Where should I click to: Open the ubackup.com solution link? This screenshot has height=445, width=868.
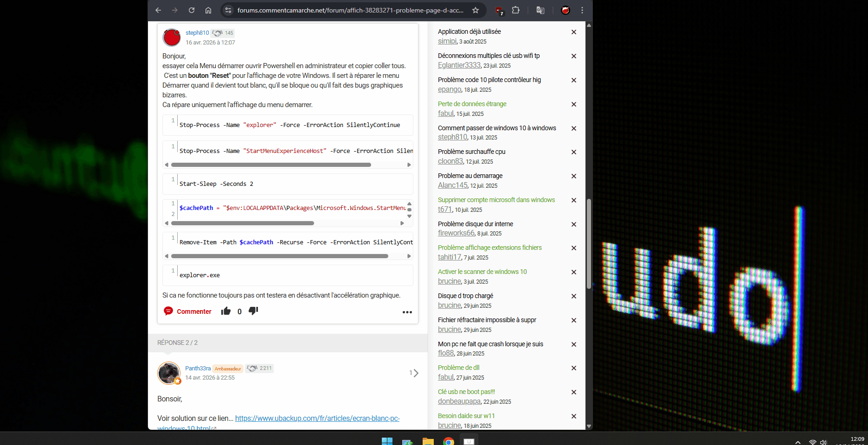317,418
